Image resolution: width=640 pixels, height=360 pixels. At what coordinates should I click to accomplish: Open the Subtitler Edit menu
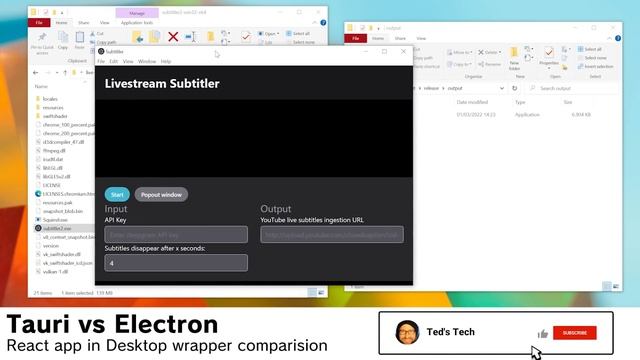[x=113, y=61]
